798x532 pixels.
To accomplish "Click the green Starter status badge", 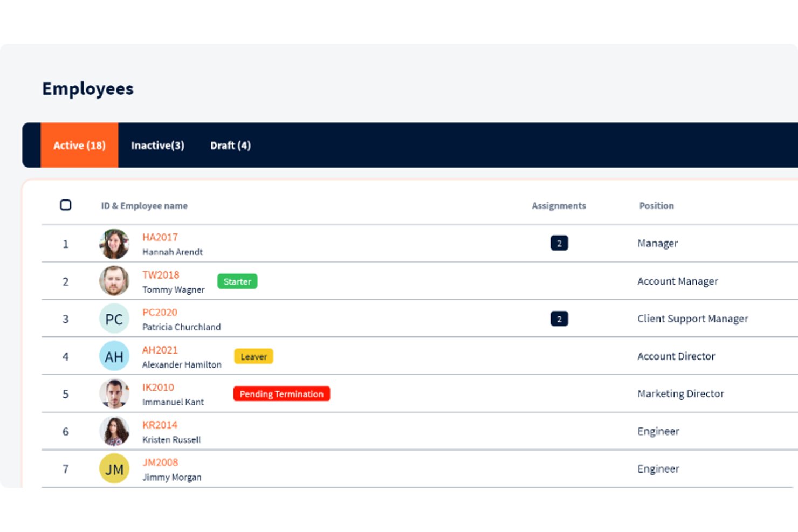I will (237, 281).
